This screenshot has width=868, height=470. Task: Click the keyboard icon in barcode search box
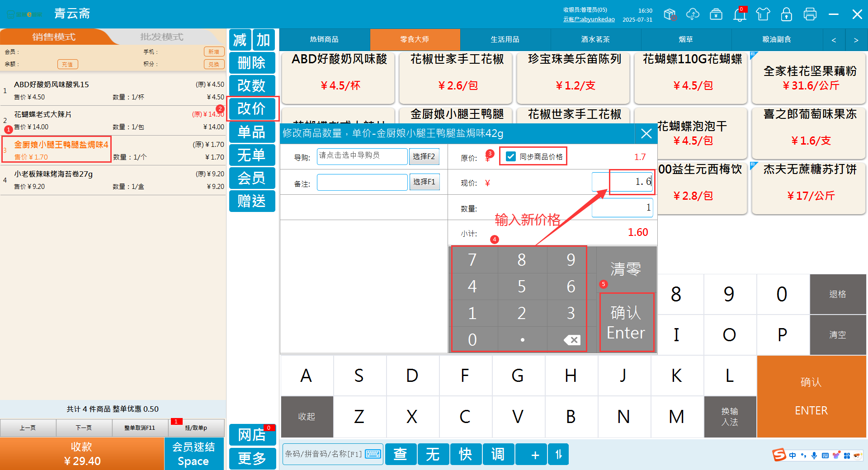click(373, 454)
